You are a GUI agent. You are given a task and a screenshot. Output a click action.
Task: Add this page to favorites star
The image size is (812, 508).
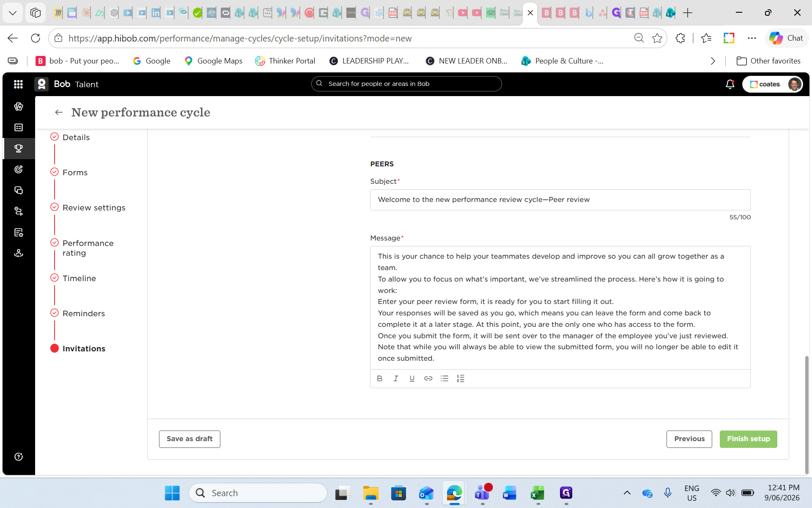coord(657,38)
